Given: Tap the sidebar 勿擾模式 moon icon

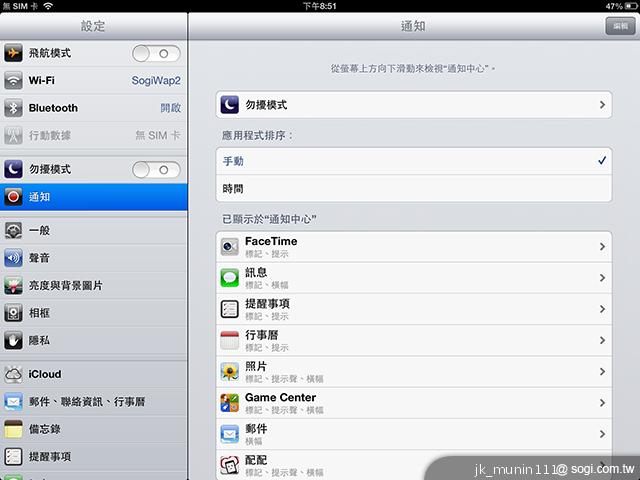Looking at the screenshot, I should pos(13,169).
